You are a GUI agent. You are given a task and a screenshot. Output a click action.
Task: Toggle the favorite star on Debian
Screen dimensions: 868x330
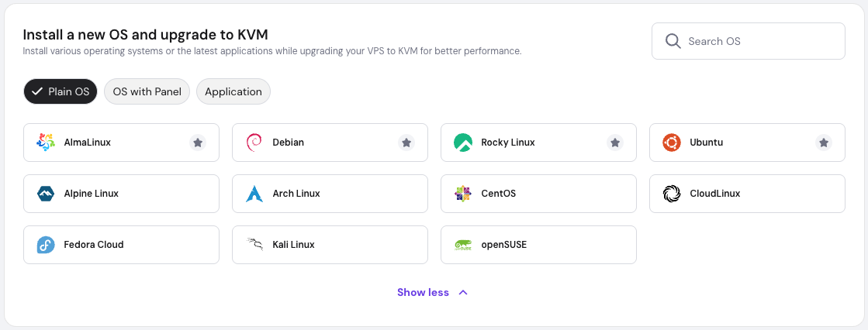coord(406,143)
